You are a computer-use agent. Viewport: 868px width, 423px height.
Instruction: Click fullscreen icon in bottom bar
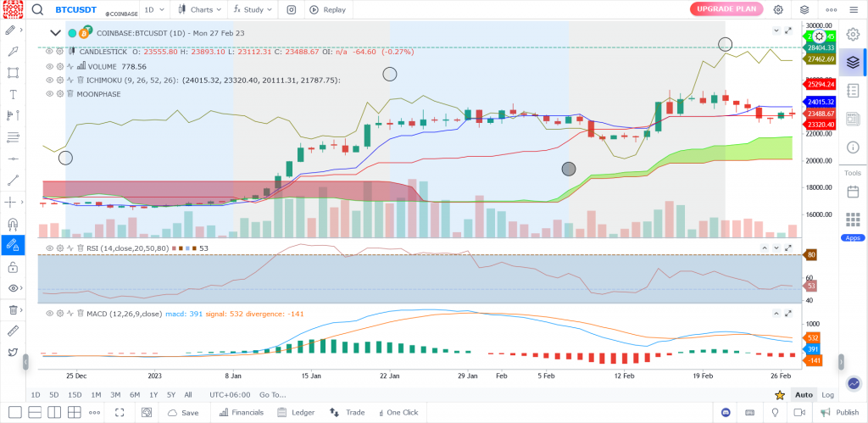[x=120, y=413]
